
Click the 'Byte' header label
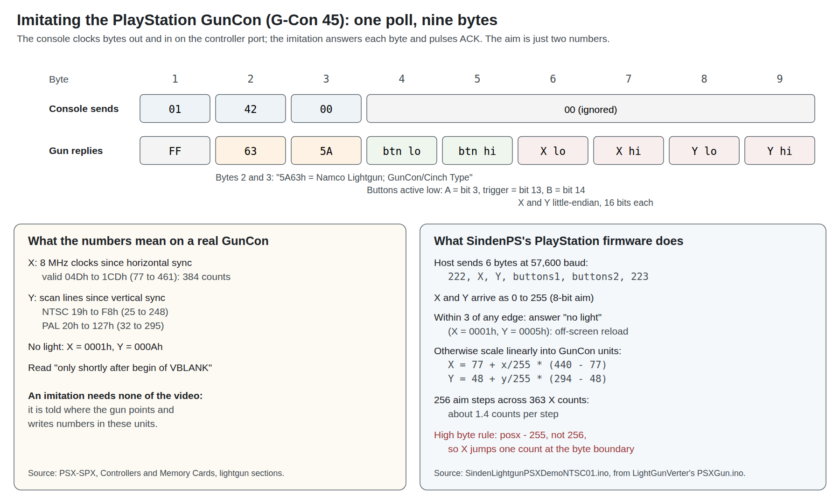(x=59, y=79)
